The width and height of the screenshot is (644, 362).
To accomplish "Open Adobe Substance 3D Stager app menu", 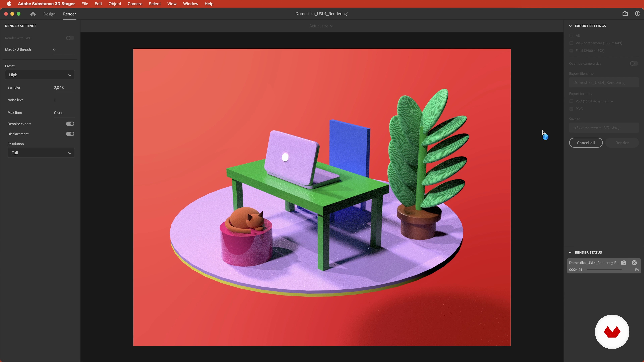I will 46,4.
